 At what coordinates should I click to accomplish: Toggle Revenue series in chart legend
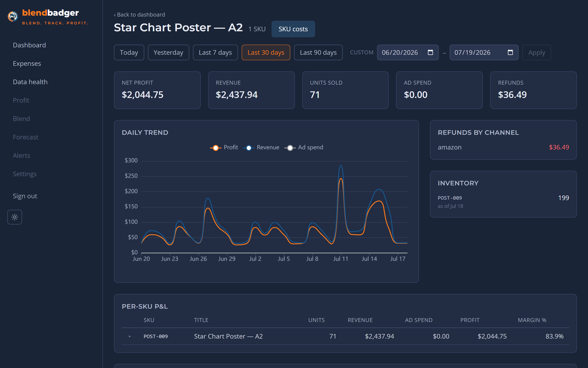[x=261, y=147]
